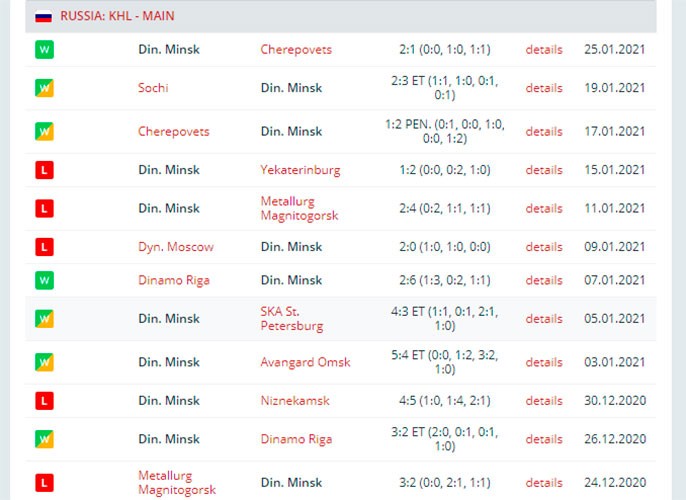Open the Avangard Omsk team page
This screenshot has width=686, height=500.
305,362
